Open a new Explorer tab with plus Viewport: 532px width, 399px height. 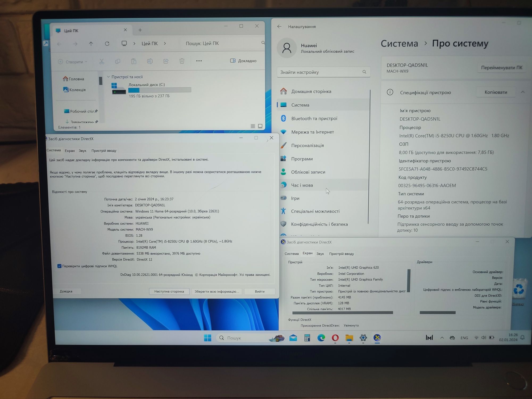coord(140,30)
